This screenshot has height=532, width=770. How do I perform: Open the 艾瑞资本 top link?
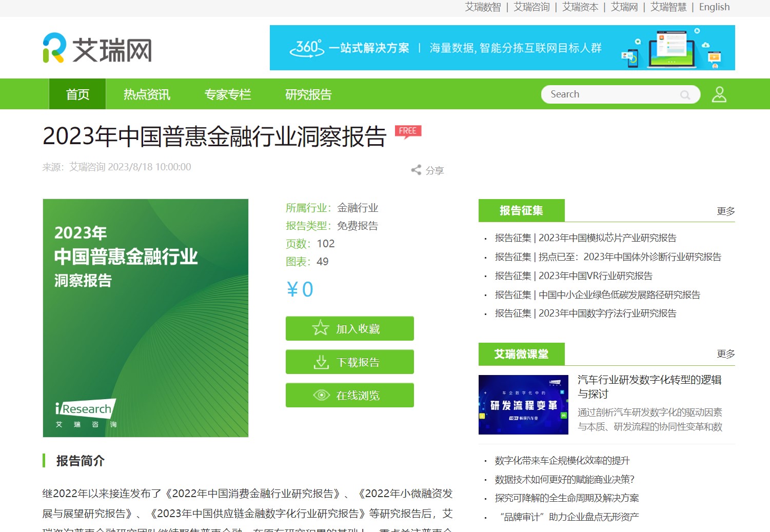pos(580,7)
